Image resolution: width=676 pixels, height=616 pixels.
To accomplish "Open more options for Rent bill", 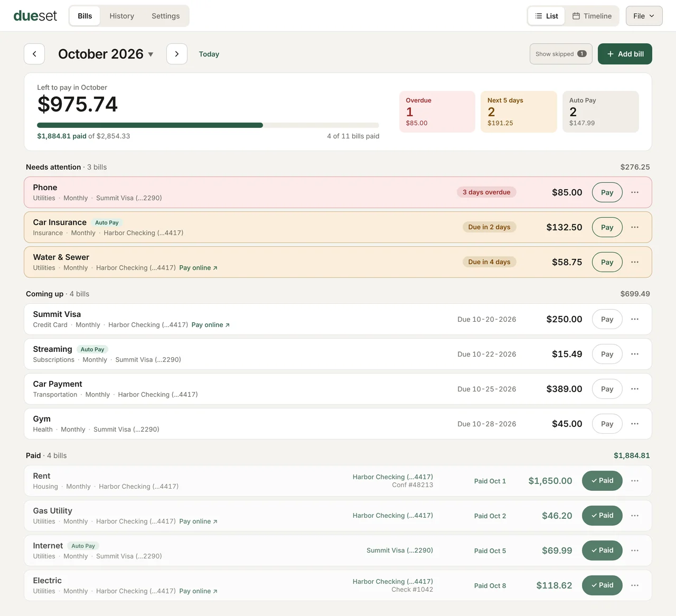I will (x=635, y=481).
